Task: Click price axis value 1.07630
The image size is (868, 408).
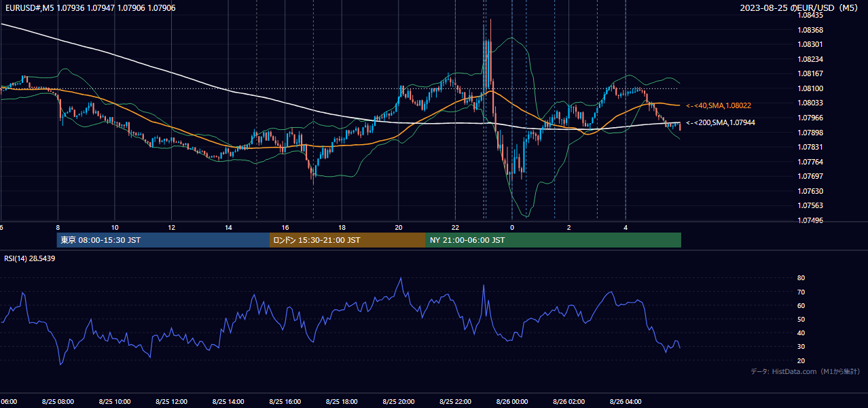Action: 810,191
